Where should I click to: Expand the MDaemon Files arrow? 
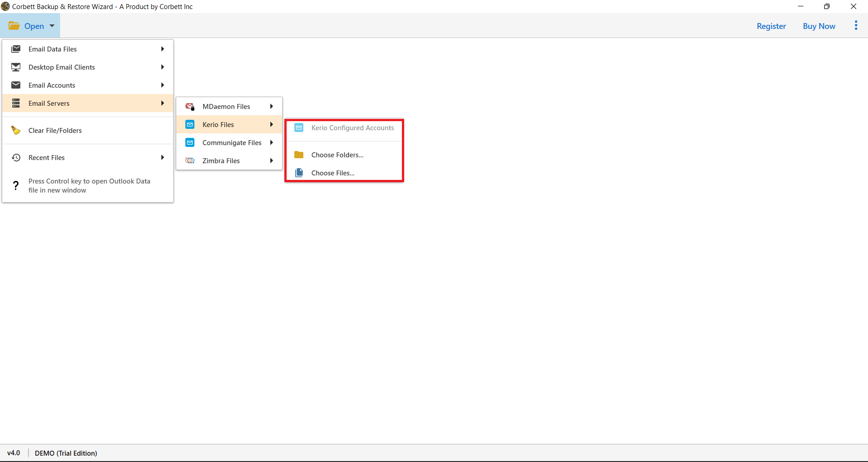(x=271, y=106)
